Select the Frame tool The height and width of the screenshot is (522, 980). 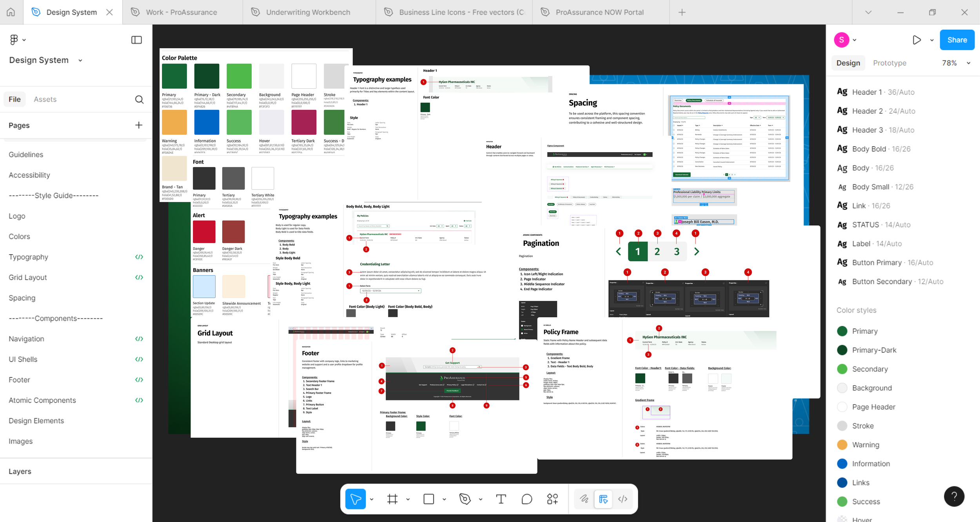click(392, 499)
